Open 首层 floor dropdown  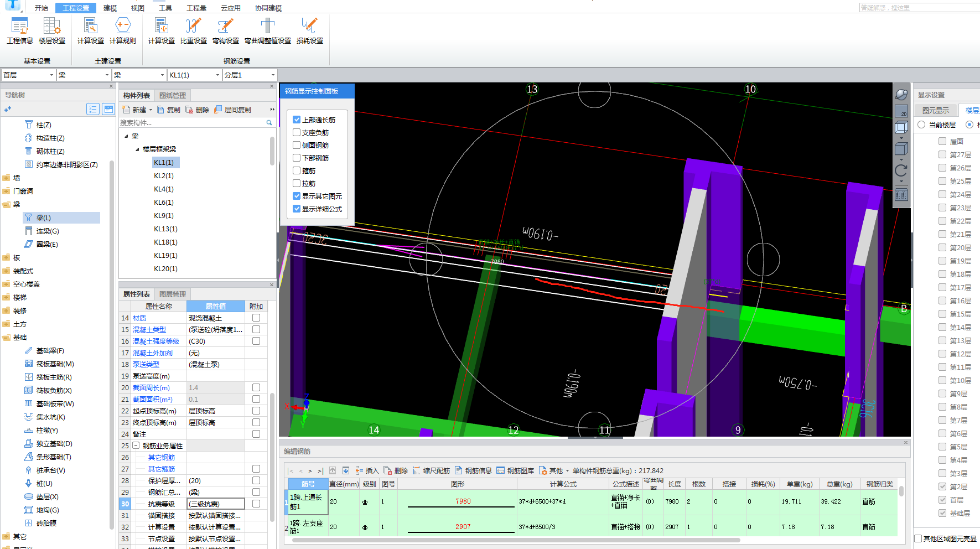(x=51, y=75)
